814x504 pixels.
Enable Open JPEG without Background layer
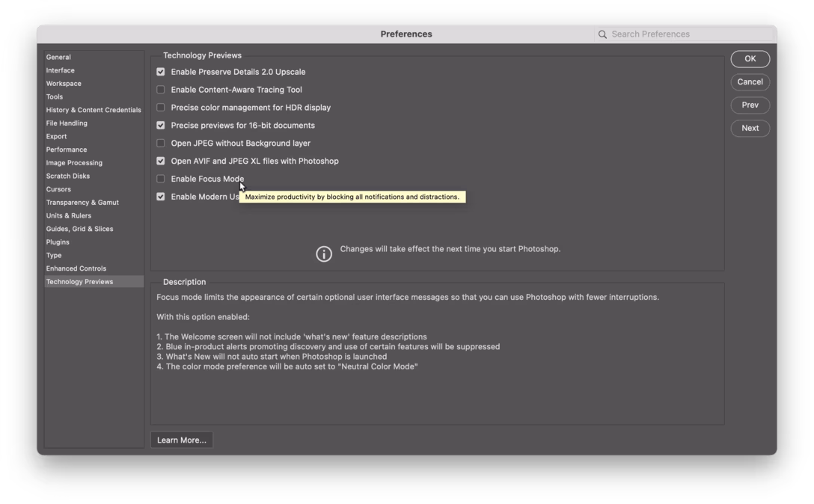pos(161,144)
